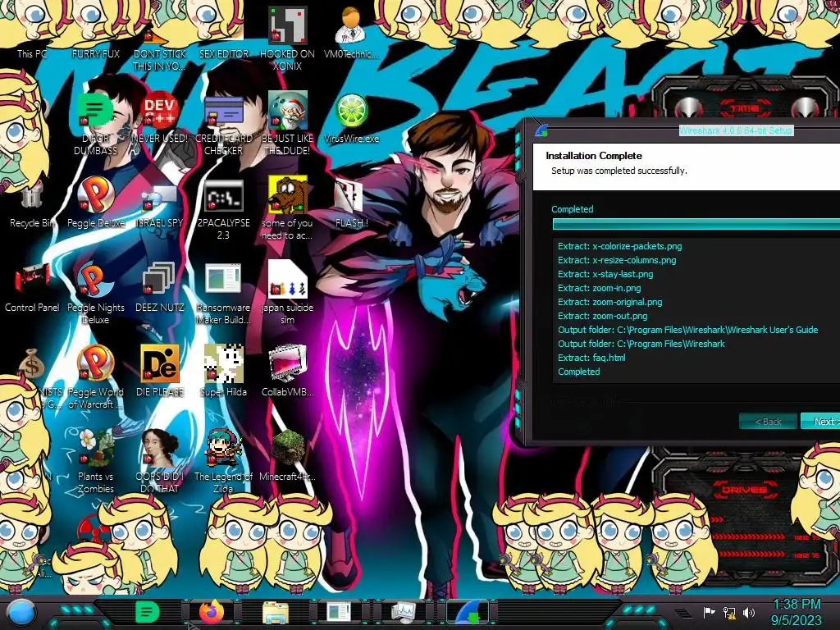Open the volume speaker tray icon
Screen dimensions: 840x630
point(749,612)
